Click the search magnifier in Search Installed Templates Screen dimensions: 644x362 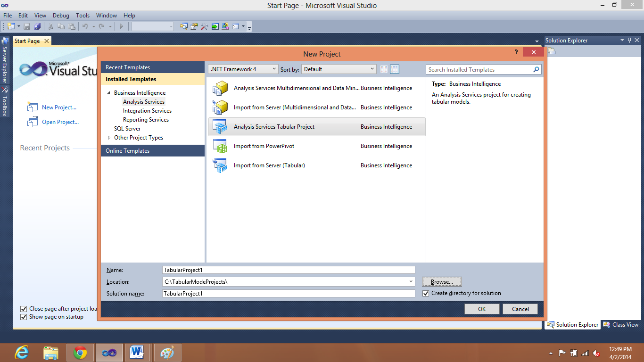(536, 69)
